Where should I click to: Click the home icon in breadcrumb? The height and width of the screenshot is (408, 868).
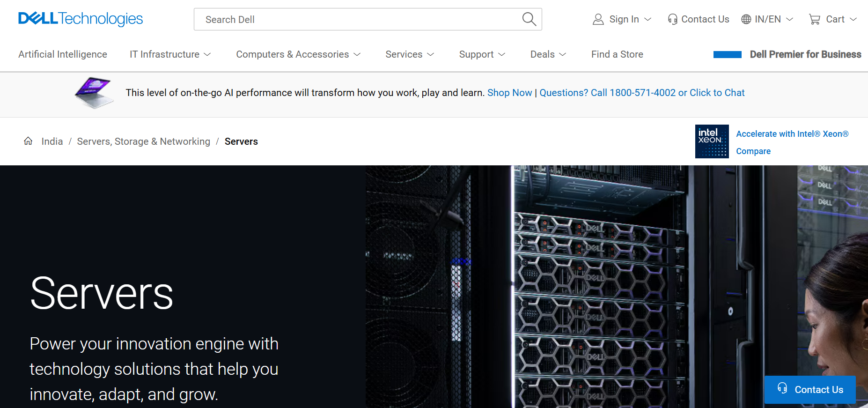tap(28, 141)
